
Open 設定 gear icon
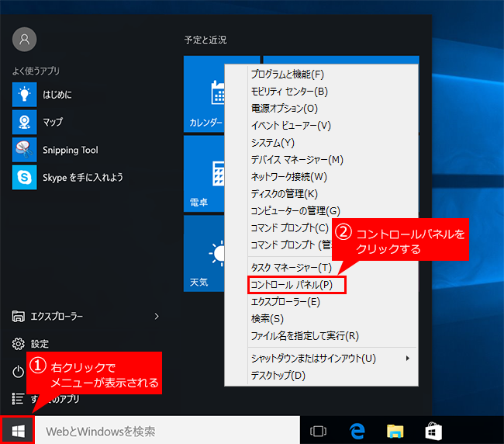click(18, 344)
